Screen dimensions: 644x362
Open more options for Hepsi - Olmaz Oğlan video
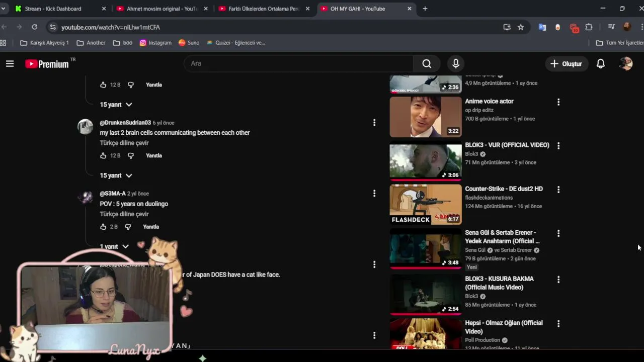coord(558,324)
